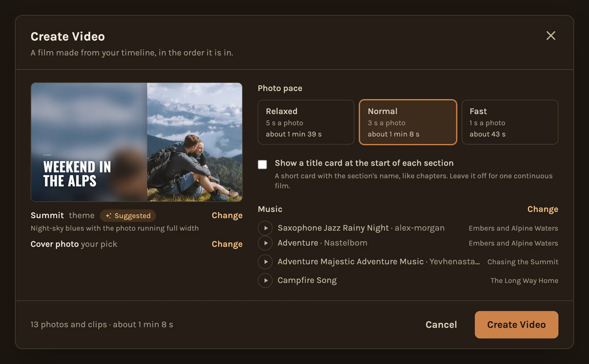The image size is (589, 364).
Task: Select the Relaxed photo pace
Action: [x=306, y=122]
